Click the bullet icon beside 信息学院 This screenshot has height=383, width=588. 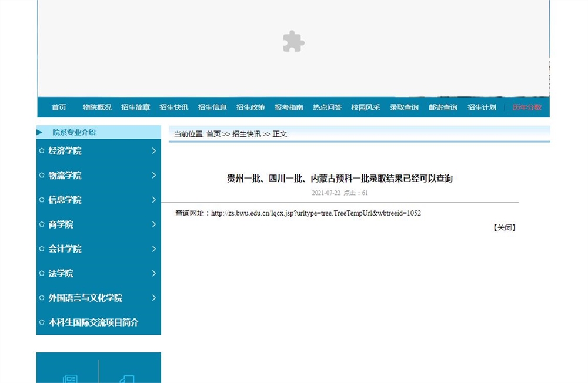pyautogui.click(x=42, y=200)
